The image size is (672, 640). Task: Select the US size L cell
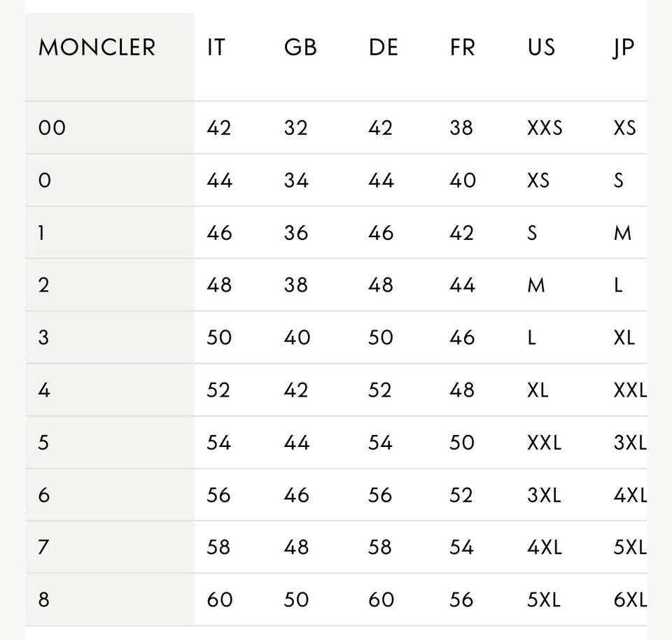point(532,337)
